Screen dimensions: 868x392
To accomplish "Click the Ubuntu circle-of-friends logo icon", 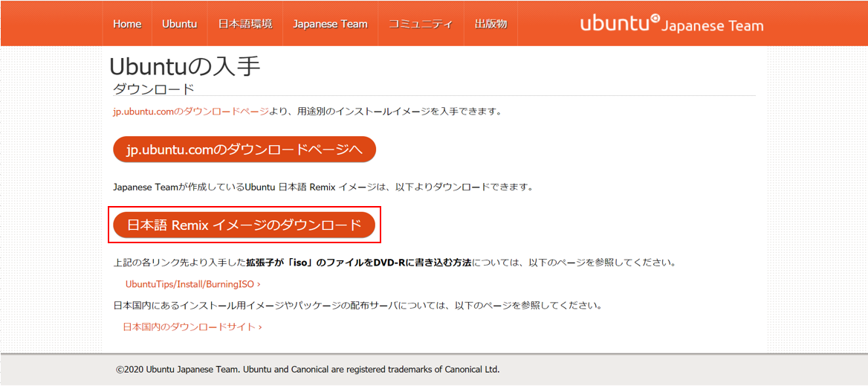I will coord(655,18).
